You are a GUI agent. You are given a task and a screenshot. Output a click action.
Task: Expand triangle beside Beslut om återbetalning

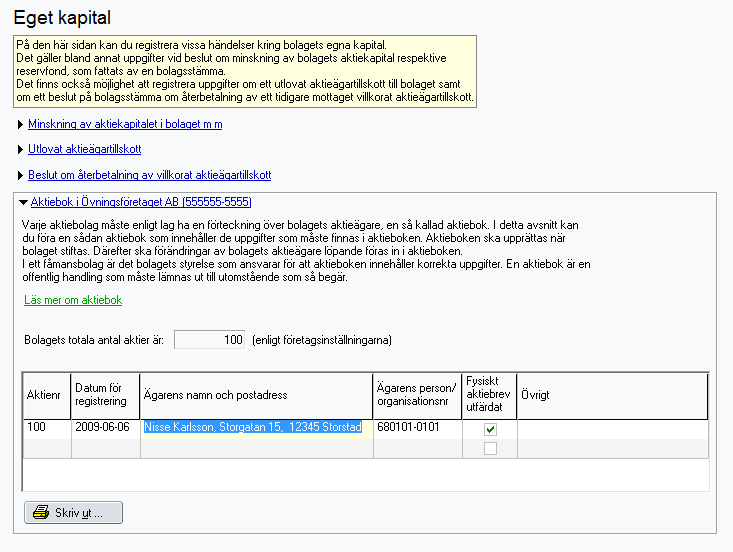20,175
